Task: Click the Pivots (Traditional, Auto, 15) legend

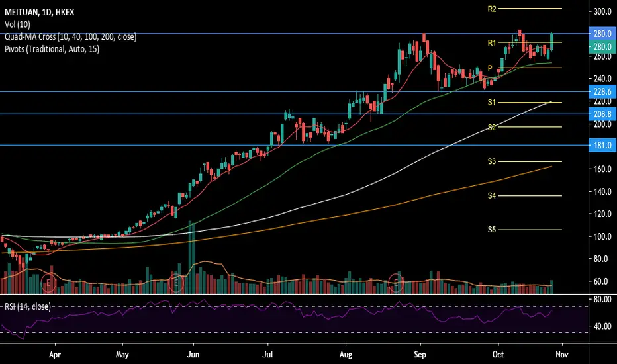Action: point(52,49)
